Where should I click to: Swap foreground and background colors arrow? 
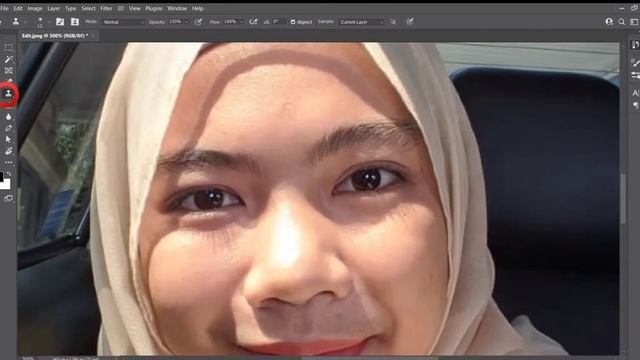click(x=9, y=174)
